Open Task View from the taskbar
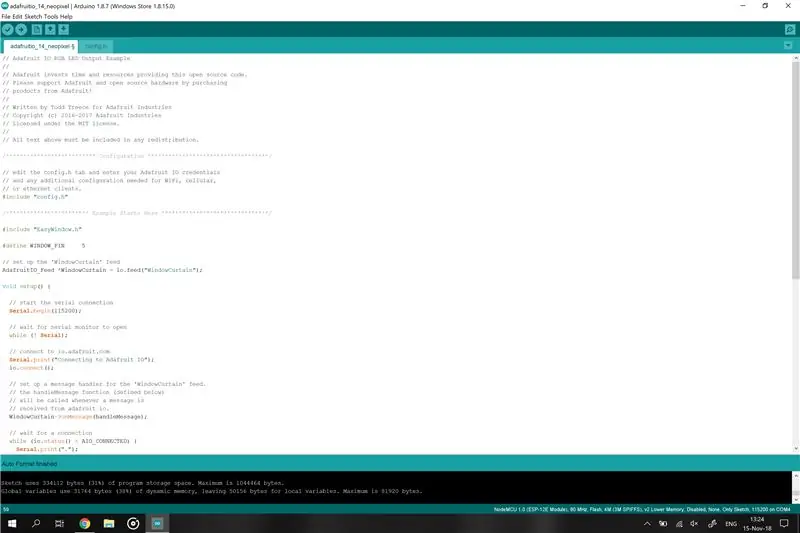Image resolution: width=800 pixels, height=533 pixels. point(60,523)
